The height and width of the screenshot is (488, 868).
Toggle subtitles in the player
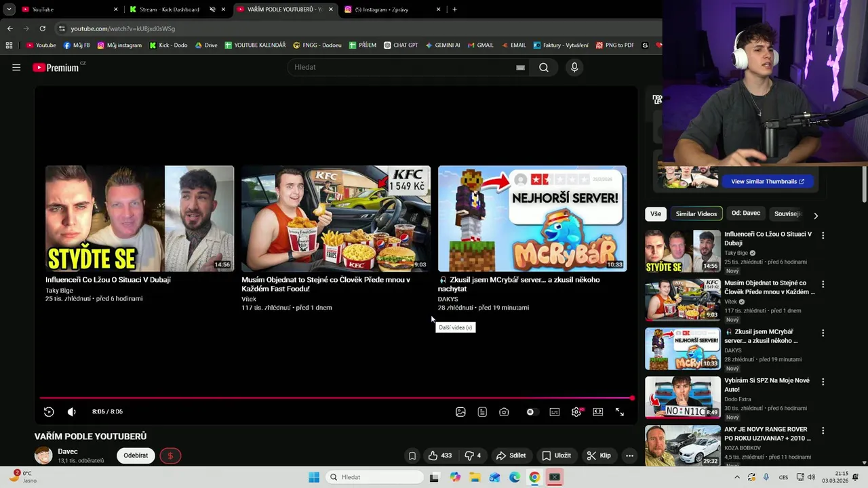(x=555, y=412)
